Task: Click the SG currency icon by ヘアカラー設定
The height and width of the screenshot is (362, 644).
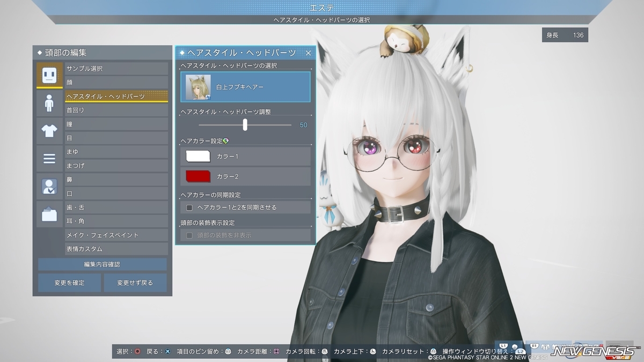Action: click(226, 141)
